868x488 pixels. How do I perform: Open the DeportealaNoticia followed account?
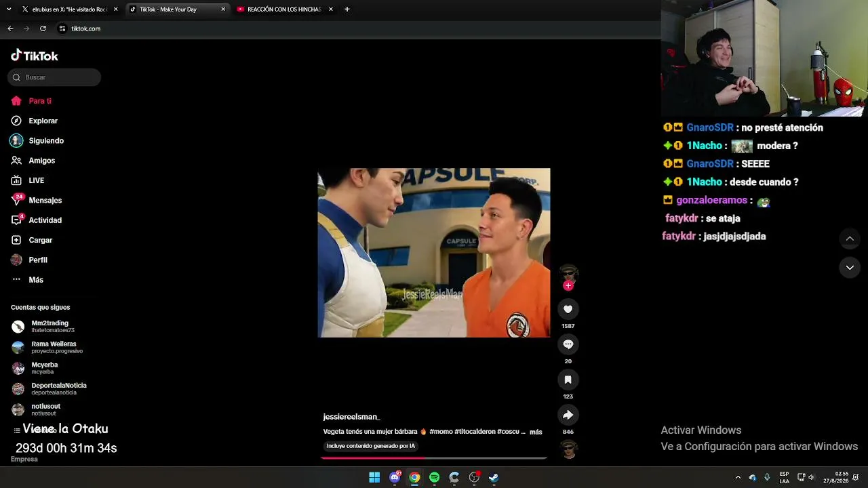coord(50,388)
